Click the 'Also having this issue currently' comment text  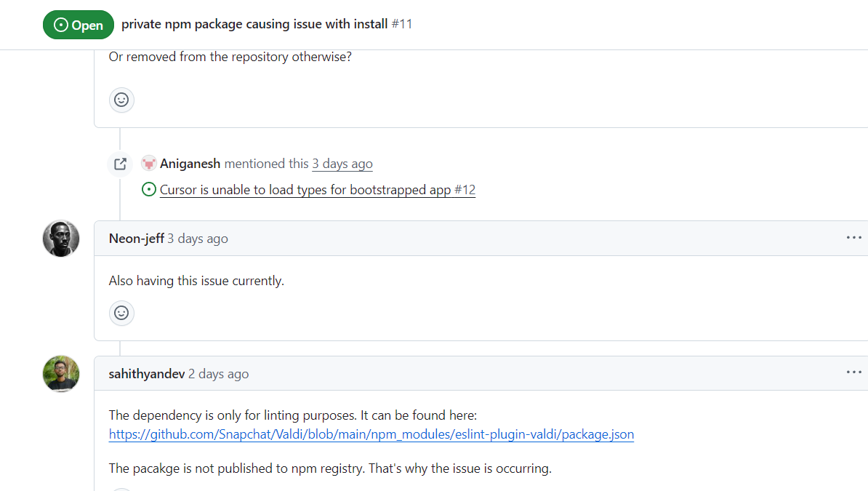click(x=196, y=281)
